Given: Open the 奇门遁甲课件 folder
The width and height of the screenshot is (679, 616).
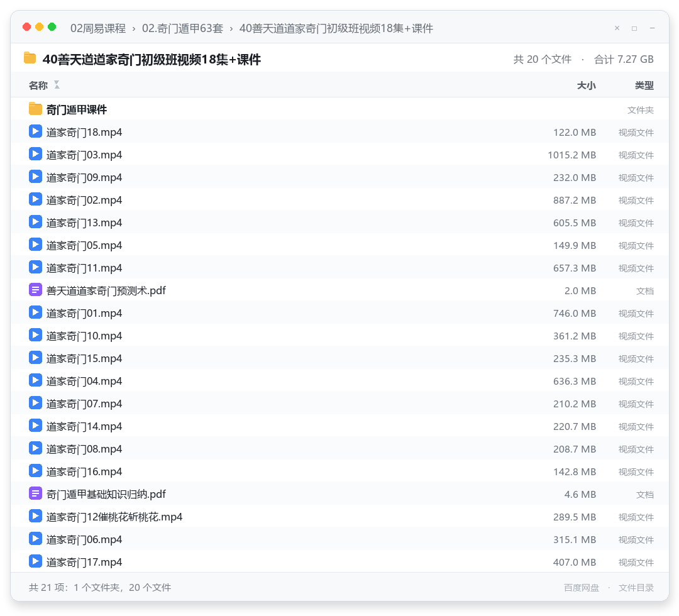Looking at the screenshot, I should click(x=76, y=110).
